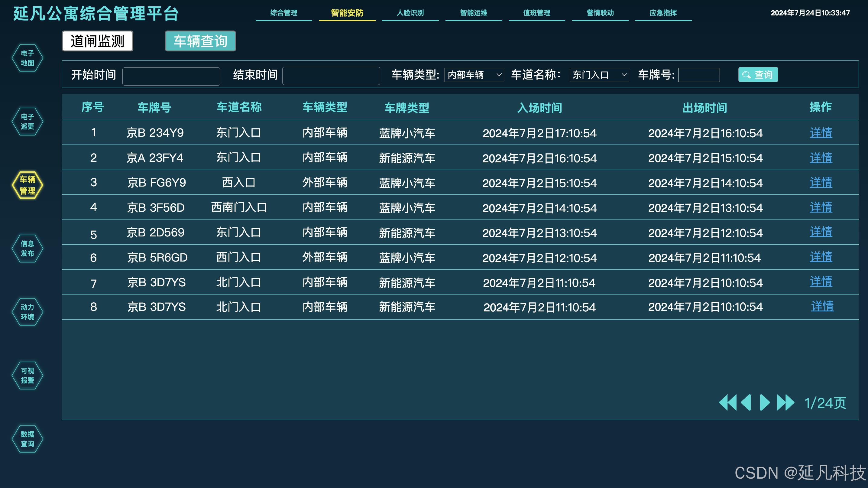
Task: Jump to last page with double-right arrow
Action: pyautogui.click(x=785, y=402)
